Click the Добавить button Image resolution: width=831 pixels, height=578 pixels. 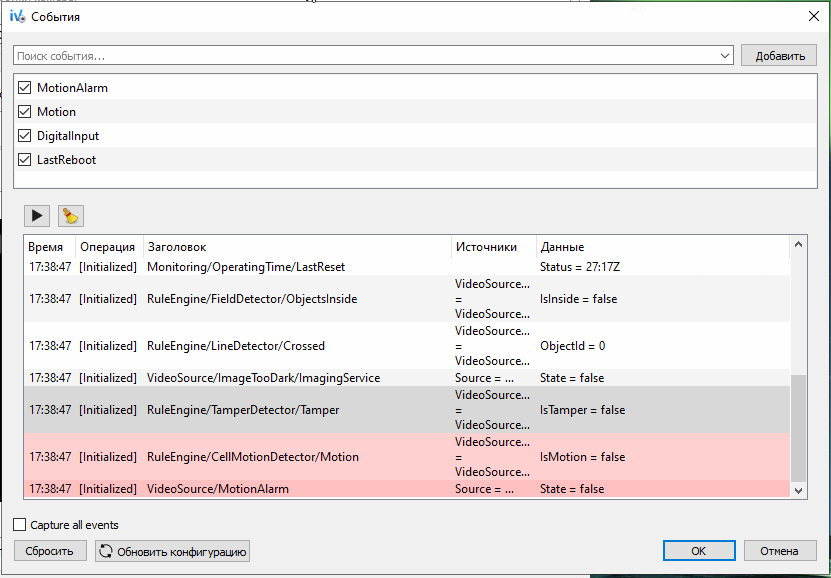779,56
